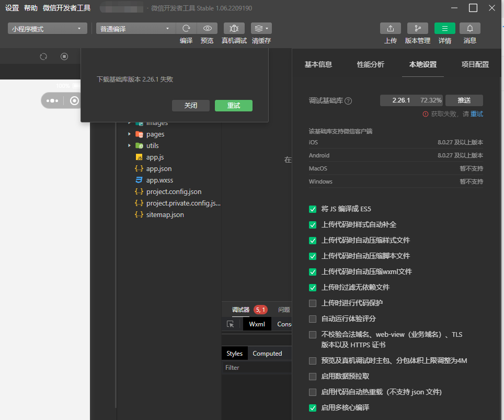The width and height of the screenshot is (504, 420).
Task: Open the simulator capsule three-dots menu
Action: pos(52,100)
